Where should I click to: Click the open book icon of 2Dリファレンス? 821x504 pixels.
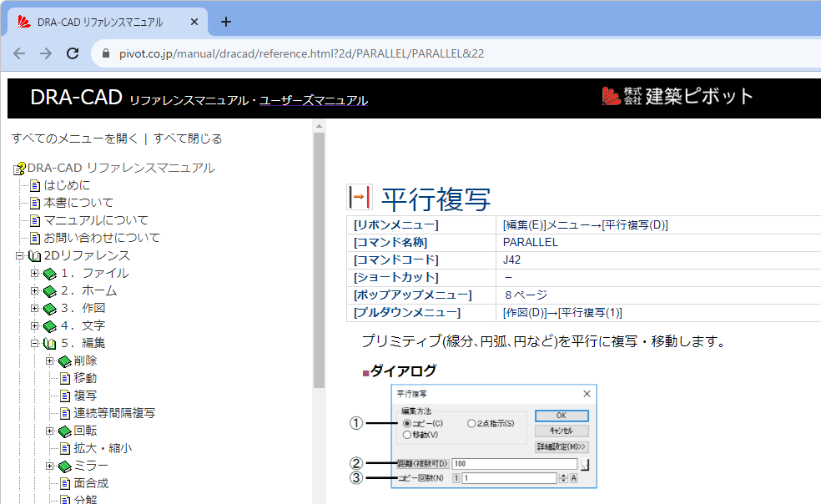pos(34,256)
